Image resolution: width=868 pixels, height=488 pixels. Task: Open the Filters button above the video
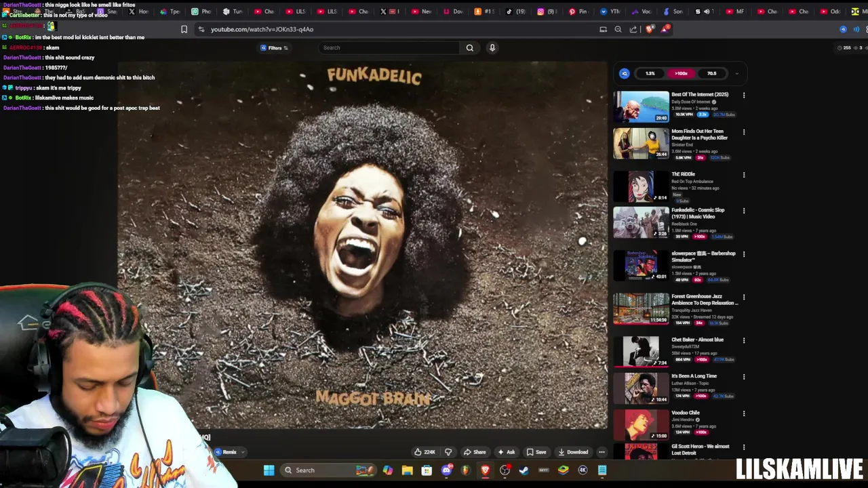tap(274, 47)
